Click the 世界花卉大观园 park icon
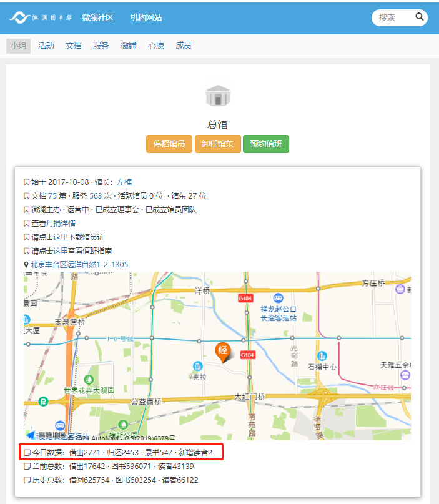The height and width of the screenshot is (504, 439). [x=89, y=380]
